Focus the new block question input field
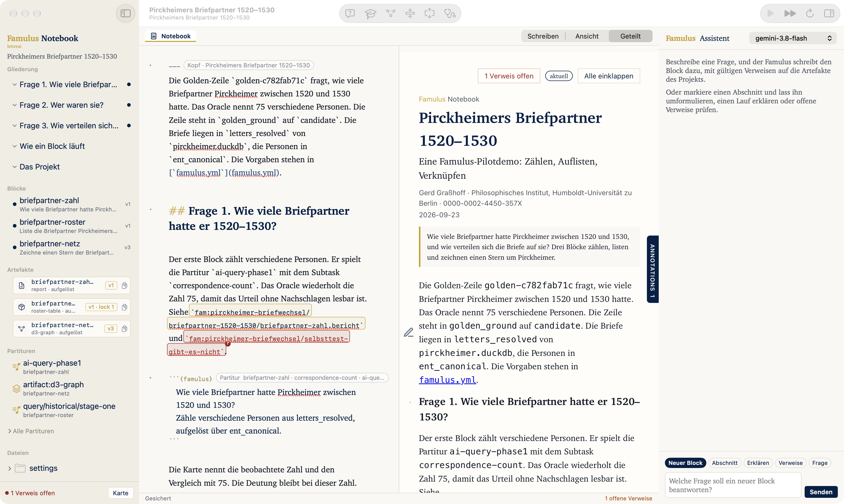Image resolution: width=844 pixels, height=504 pixels. [x=733, y=485]
